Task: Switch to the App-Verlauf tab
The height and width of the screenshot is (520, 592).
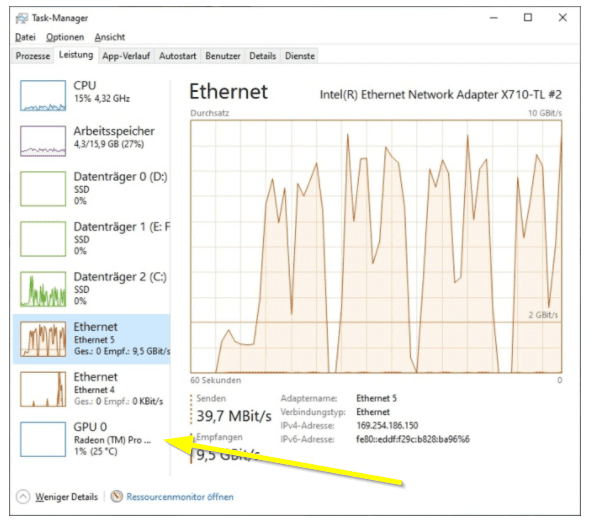Action: tap(126, 56)
